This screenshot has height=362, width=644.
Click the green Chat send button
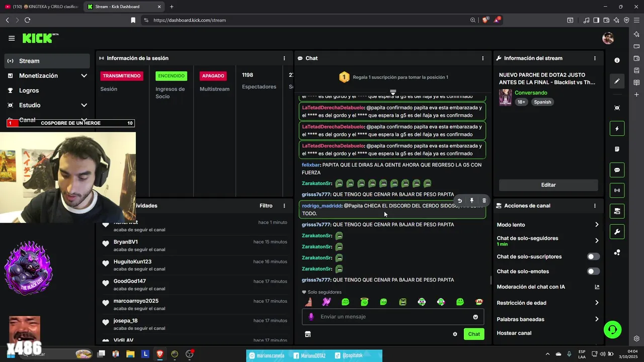point(474,334)
